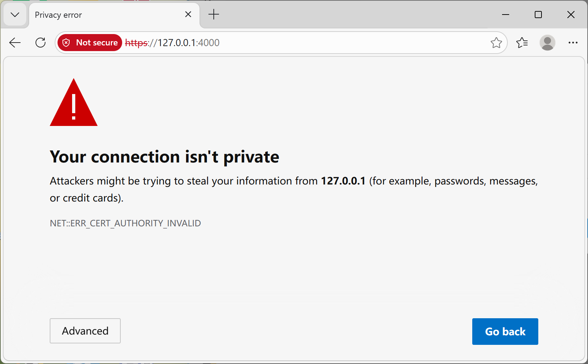Click the NET::ERR_CERT_AUTHORITY_INVALID error code

point(125,223)
